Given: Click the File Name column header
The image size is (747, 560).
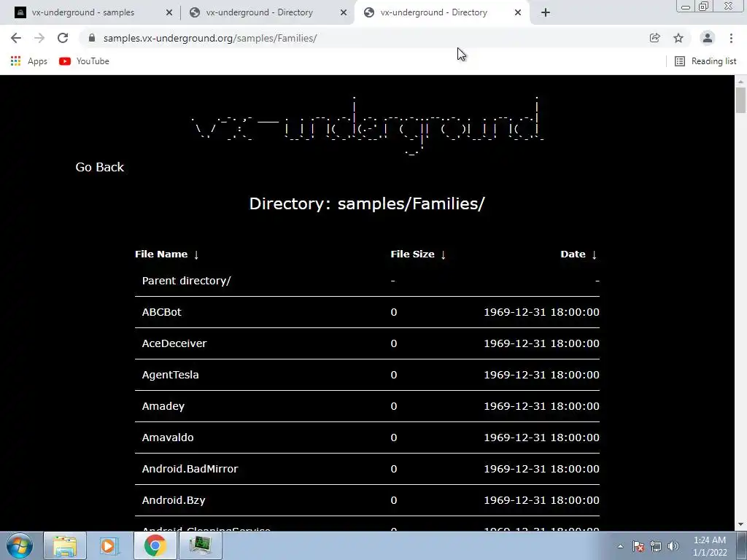Looking at the screenshot, I should point(161,254).
